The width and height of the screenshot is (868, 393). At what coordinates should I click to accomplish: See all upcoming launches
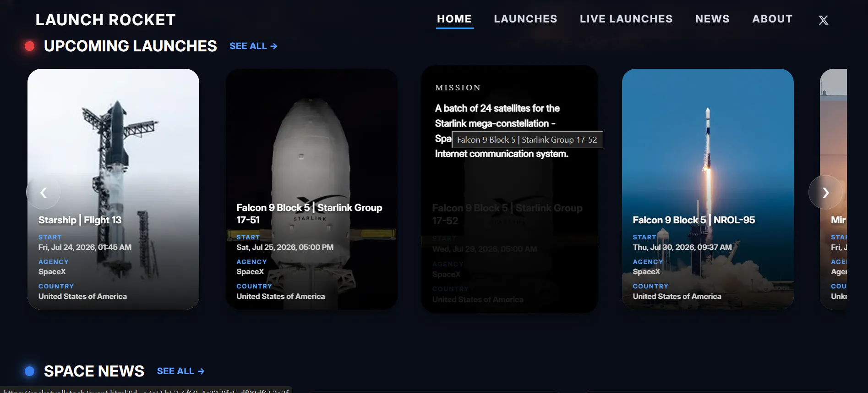253,46
